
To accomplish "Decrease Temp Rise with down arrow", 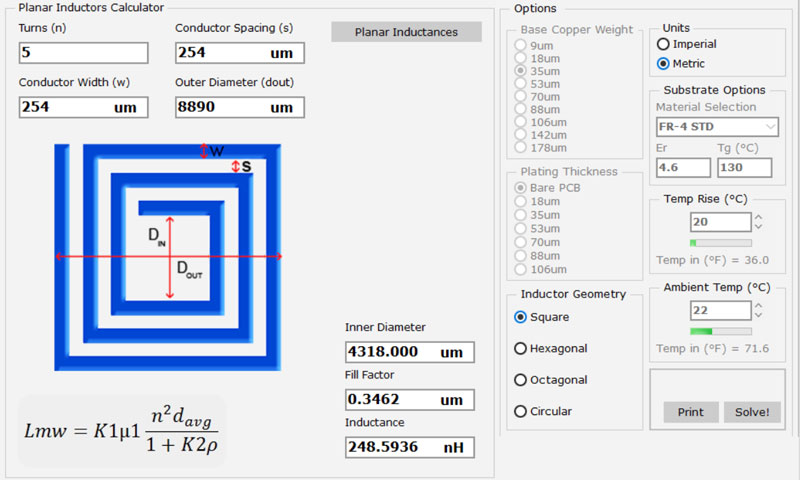I will [758, 227].
